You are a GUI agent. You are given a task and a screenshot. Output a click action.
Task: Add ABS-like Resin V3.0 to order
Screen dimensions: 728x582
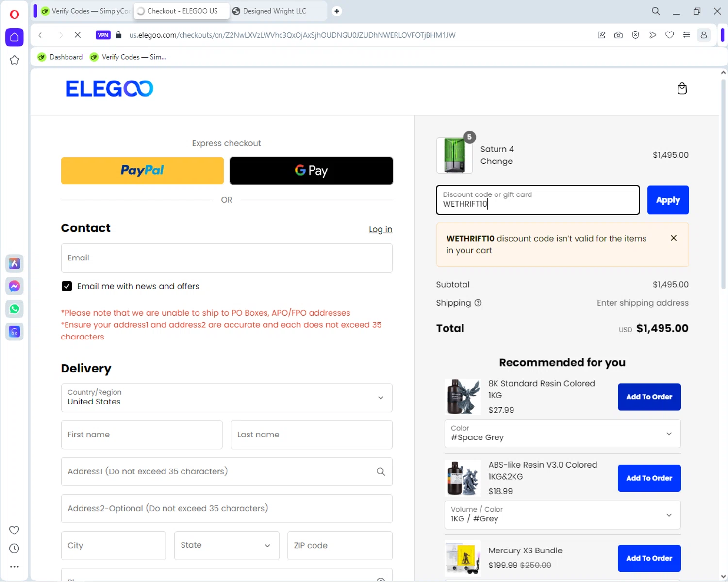pyautogui.click(x=649, y=478)
